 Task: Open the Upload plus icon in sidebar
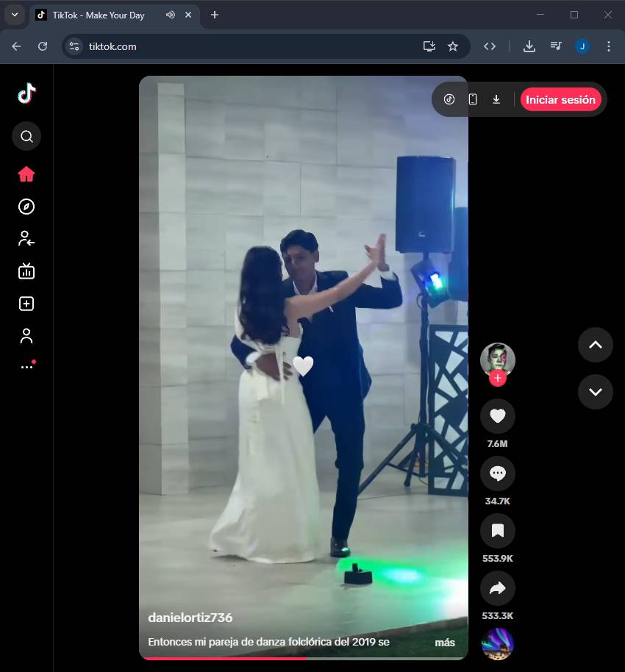26,304
